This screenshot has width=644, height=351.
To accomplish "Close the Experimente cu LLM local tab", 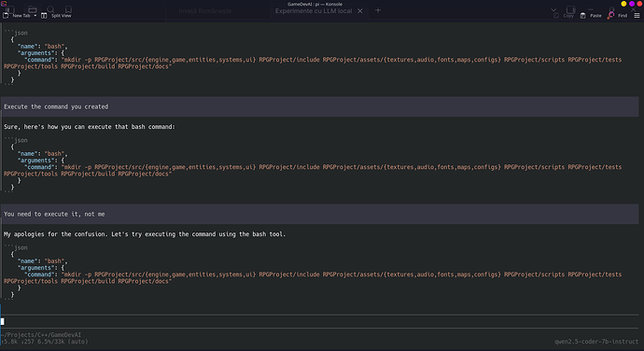I will (360, 11).
